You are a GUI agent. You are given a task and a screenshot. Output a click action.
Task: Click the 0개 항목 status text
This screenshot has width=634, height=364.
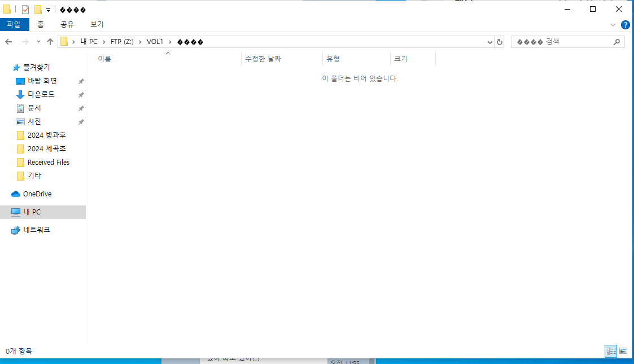pyautogui.click(x=19, y=352)
